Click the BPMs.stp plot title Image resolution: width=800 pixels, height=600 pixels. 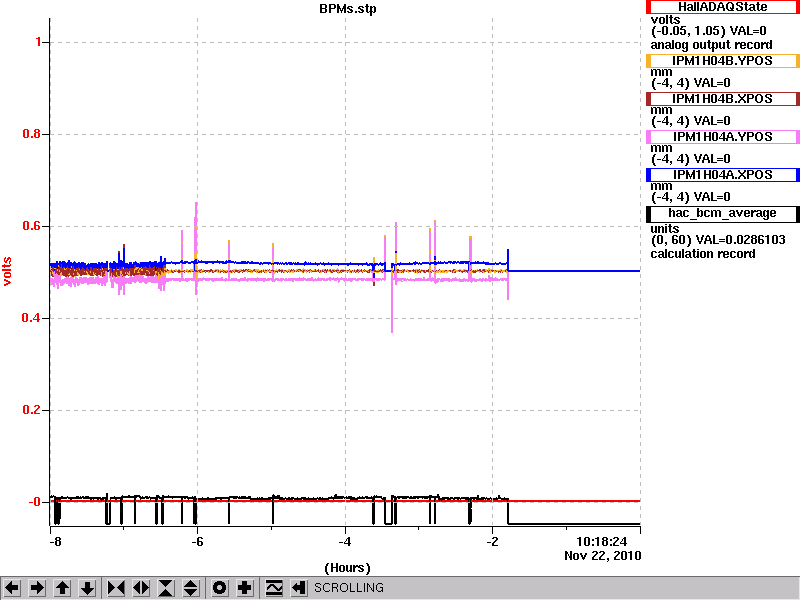[348, 9]
